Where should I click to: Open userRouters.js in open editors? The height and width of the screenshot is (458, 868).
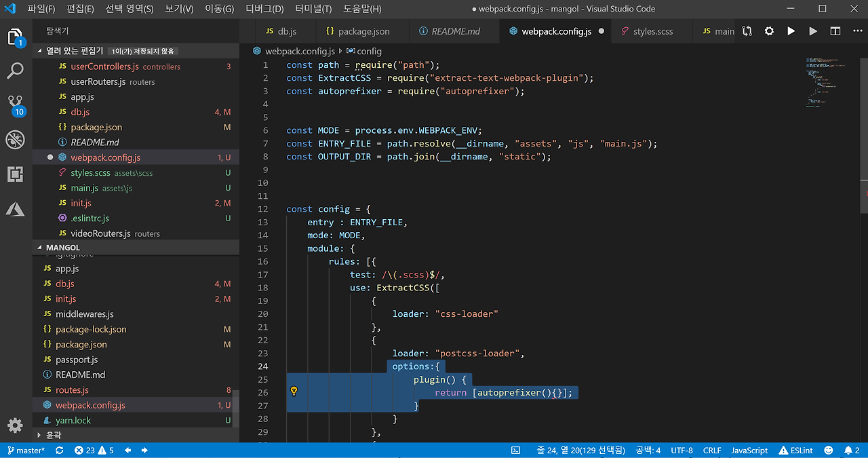pyautogui.click(x=136, y=81)
